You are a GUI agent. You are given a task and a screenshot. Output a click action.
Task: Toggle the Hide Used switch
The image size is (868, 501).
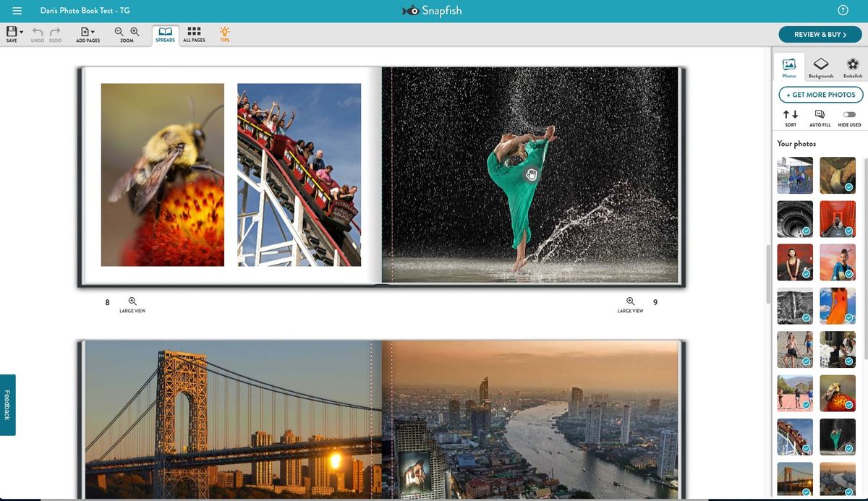(848, 114)
